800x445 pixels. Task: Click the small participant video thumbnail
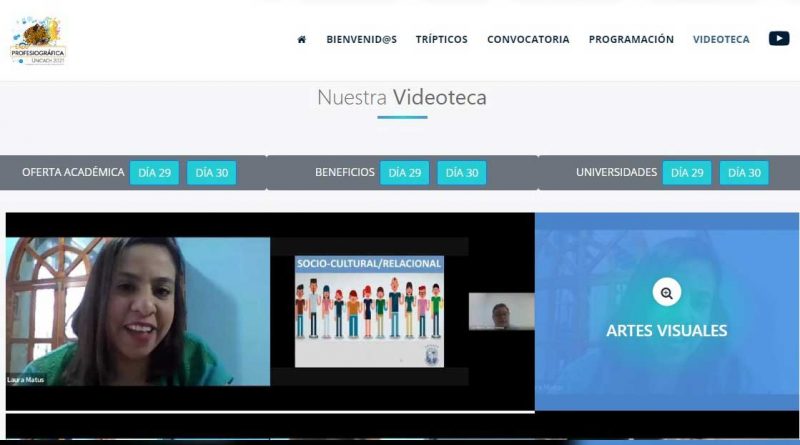click(501, 311)
